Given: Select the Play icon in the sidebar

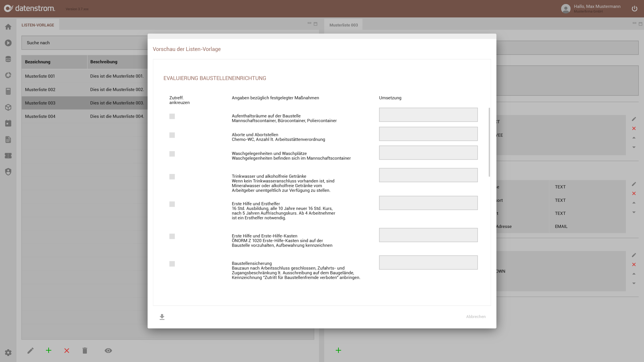Looking at the screenshot, I should (8, 43).
